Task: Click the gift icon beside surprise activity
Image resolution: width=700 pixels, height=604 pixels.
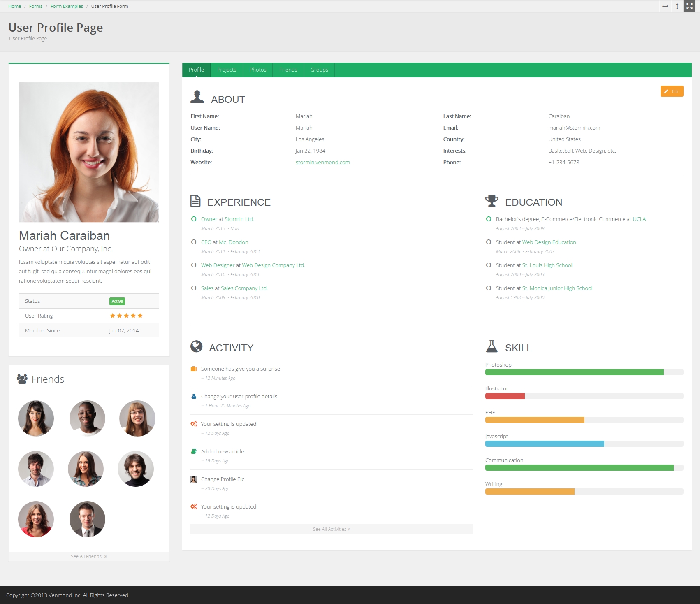Action: 194,369
